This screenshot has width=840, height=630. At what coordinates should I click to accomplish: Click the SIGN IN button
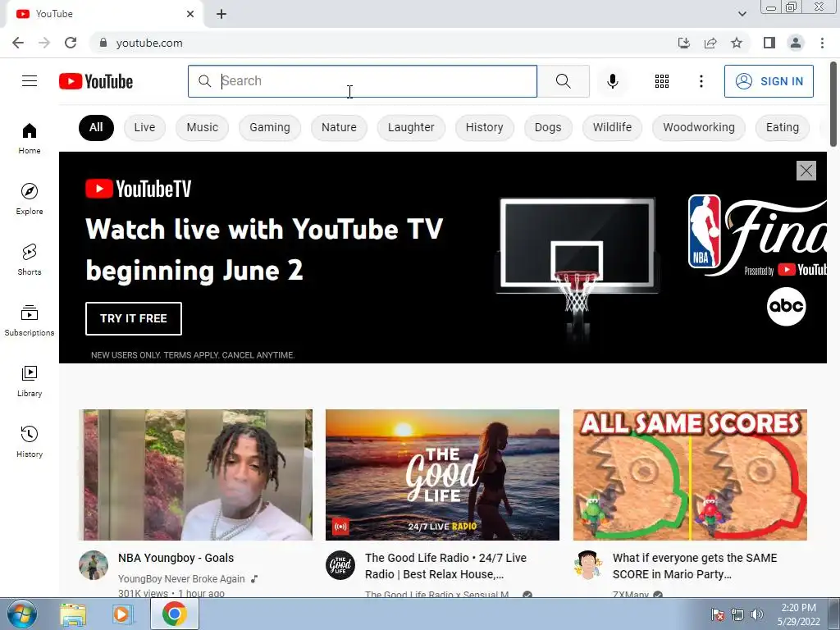click(769, 81)
